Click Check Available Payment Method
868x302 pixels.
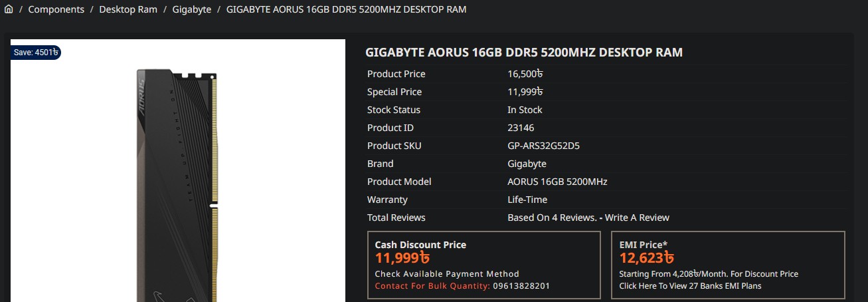[447, 274]
